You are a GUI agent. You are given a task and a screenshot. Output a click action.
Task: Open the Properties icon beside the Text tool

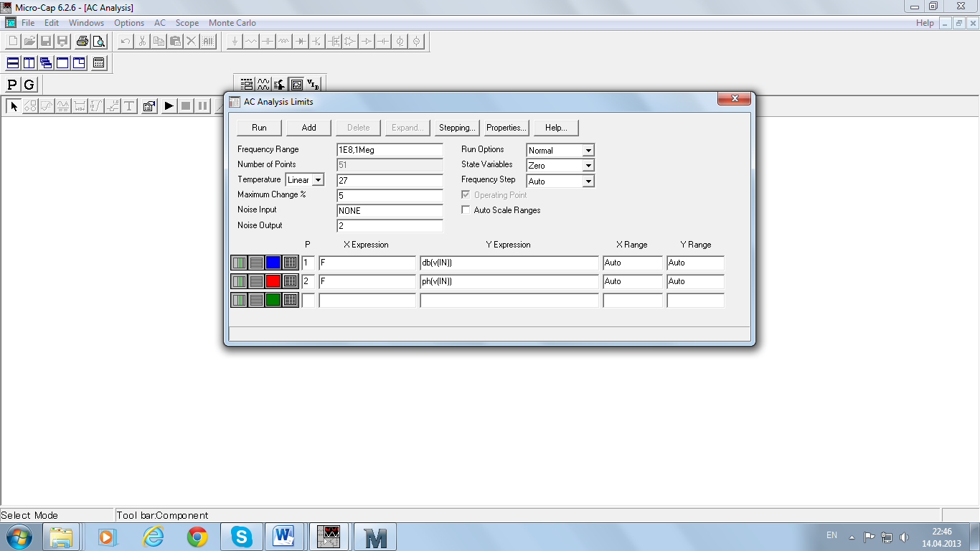(149, 106)
